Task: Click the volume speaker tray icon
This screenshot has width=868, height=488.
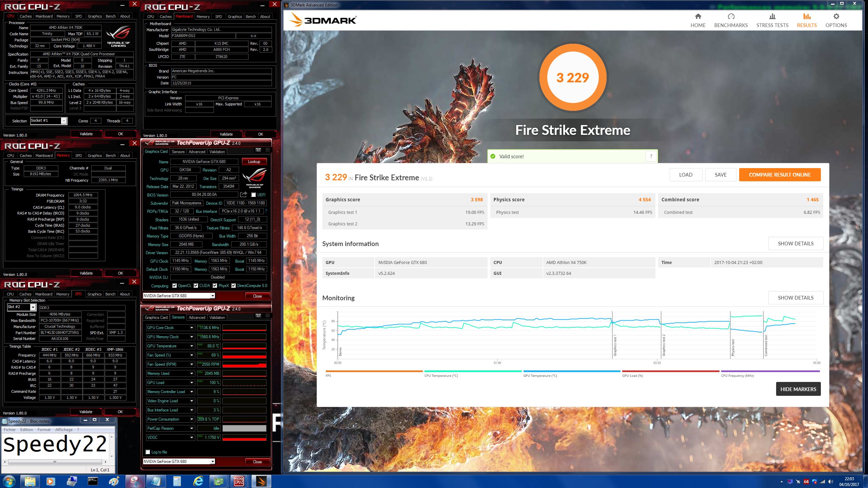Action: point(830,482)
